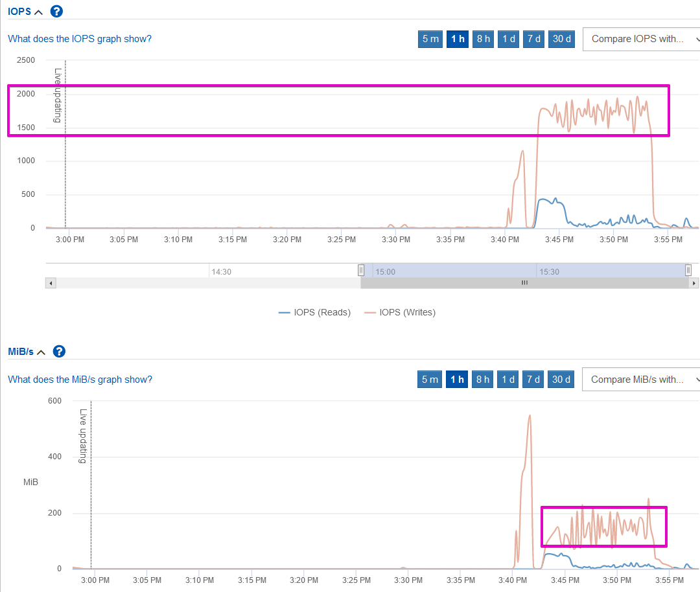Select the 7 d range for MiB/s graph
700x592 pixels.
pyautogui.click(x=533, y=379)
